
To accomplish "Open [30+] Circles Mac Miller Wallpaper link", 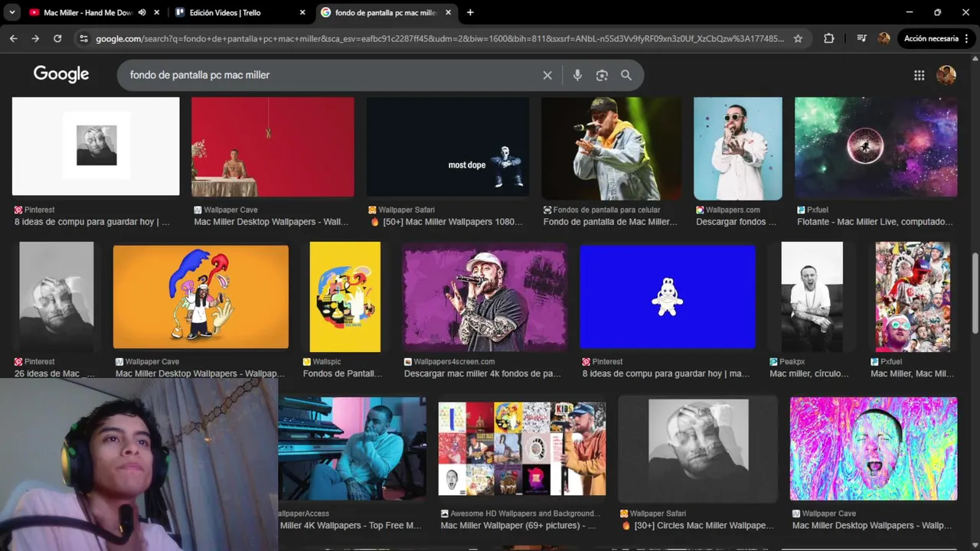I will (x=697, y=526).
